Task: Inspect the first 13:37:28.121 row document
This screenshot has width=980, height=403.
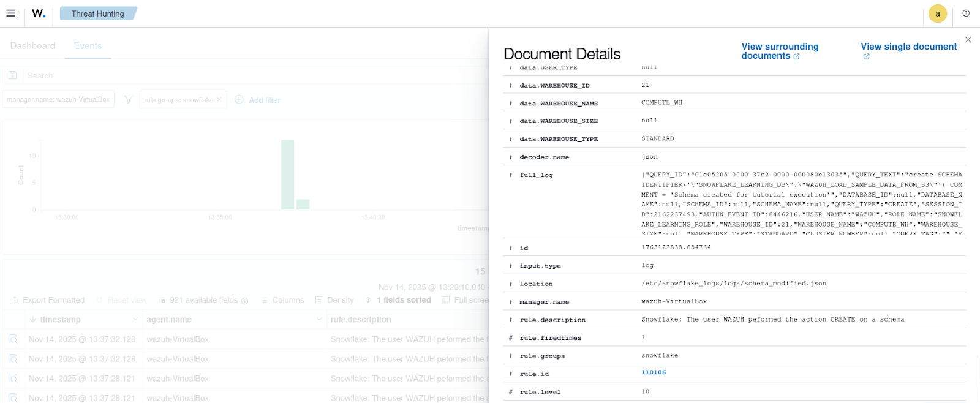Action: 13,379
